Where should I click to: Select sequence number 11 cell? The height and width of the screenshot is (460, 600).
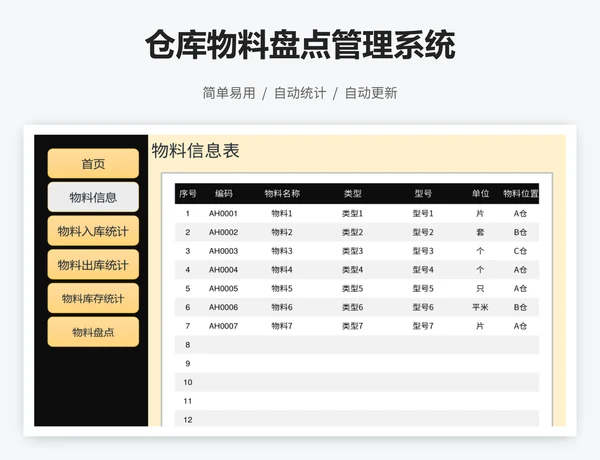[x=188, y=401]
